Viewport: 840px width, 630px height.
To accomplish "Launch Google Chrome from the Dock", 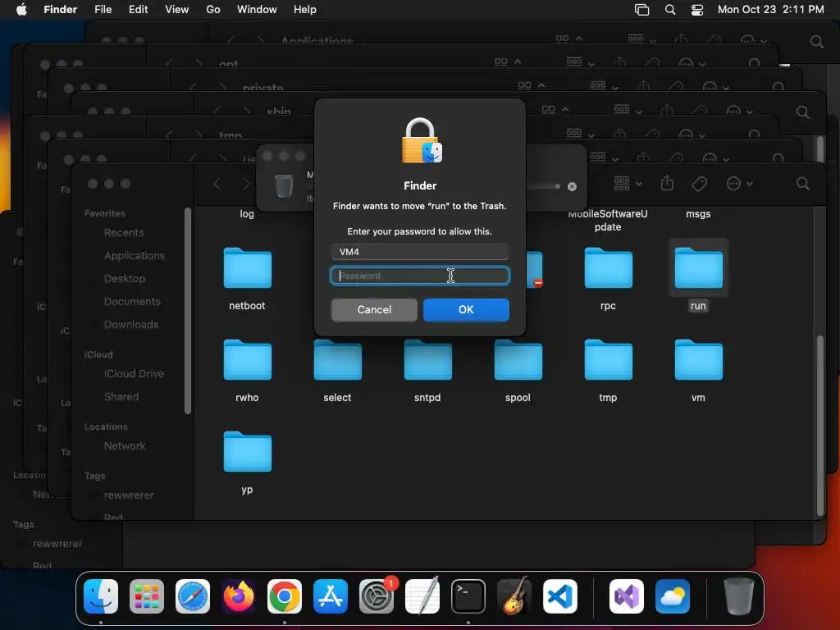I will pyautogui.click(x=285, y=596).
